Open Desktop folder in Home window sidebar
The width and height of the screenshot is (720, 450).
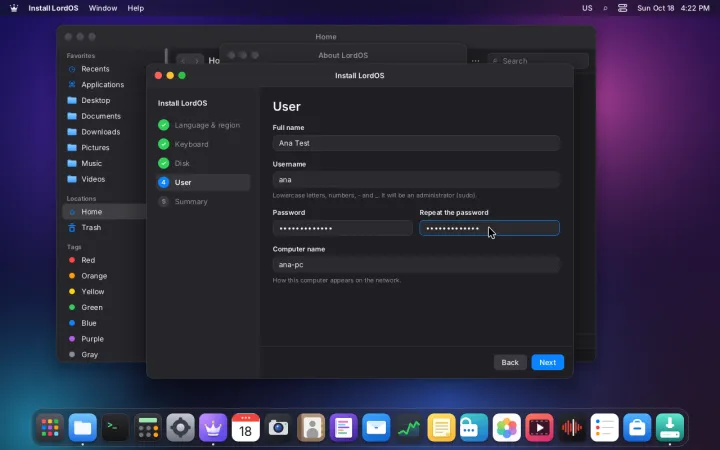pos(104,100)
